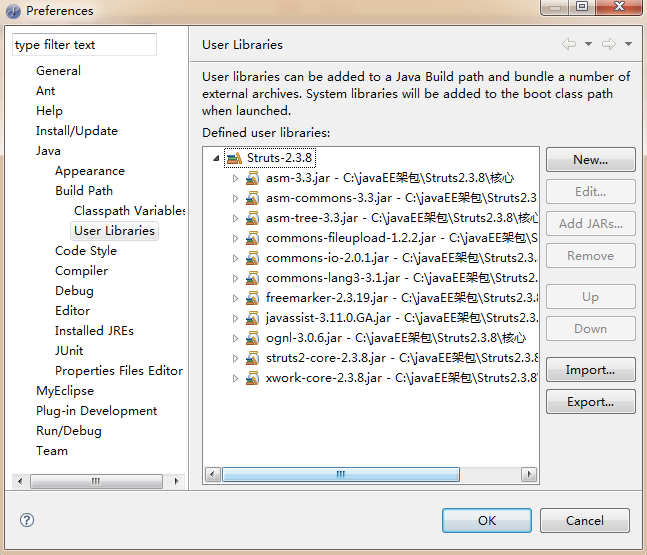Click the Import... button

[x=590, y=370]
